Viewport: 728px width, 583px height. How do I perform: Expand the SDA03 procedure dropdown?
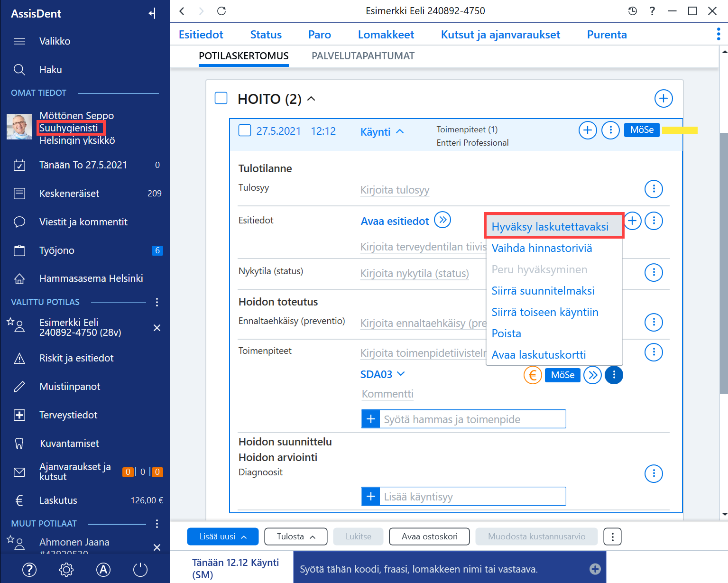coord(401,374)
